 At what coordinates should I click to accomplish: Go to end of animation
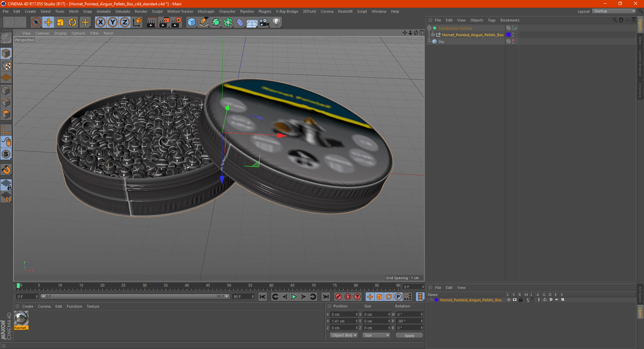[x=325, y=297]
